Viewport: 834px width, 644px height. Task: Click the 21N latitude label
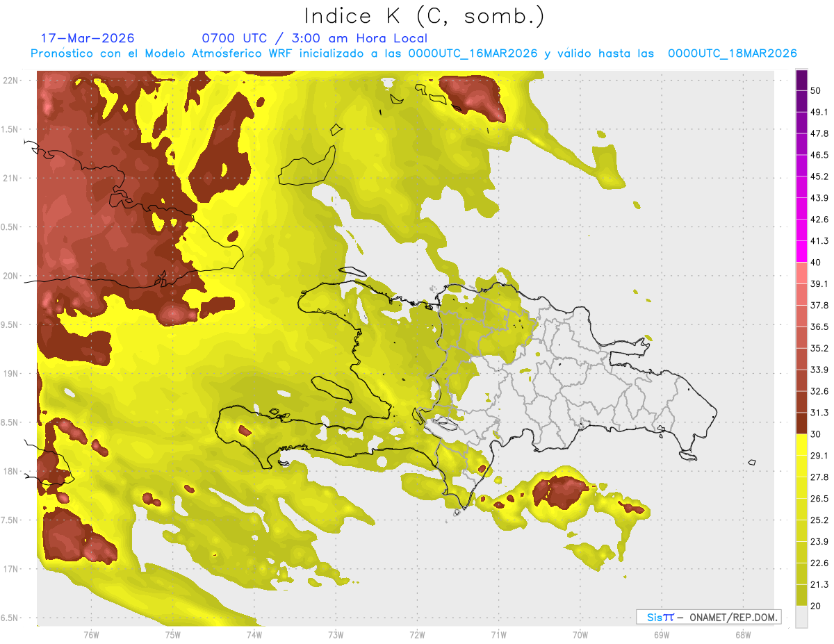(10, 179)
